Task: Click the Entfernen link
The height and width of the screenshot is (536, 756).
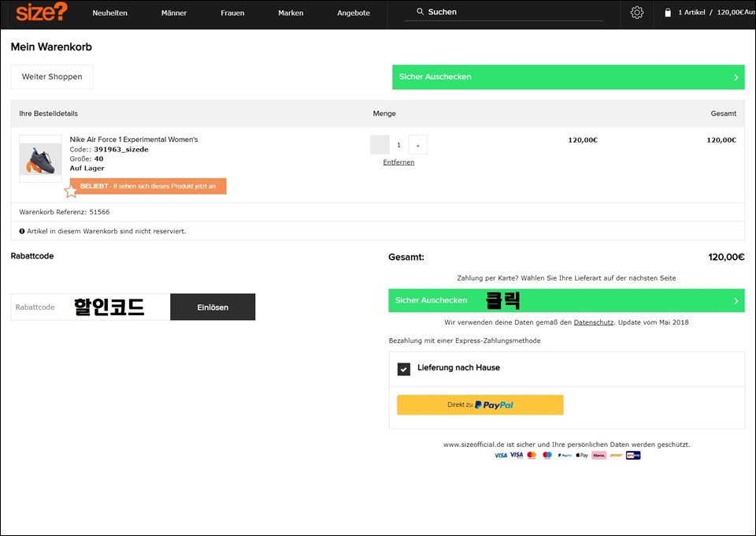Action: tap(398, 162)
